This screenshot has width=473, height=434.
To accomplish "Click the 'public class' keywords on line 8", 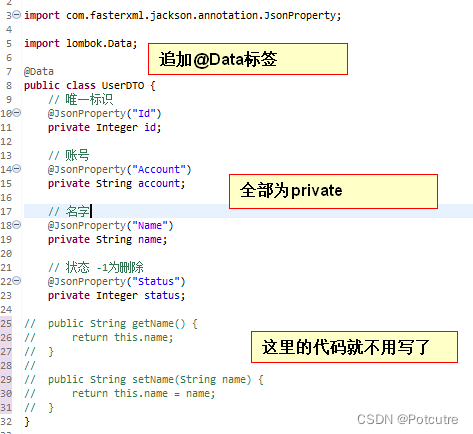I will (x=60, y=86).
